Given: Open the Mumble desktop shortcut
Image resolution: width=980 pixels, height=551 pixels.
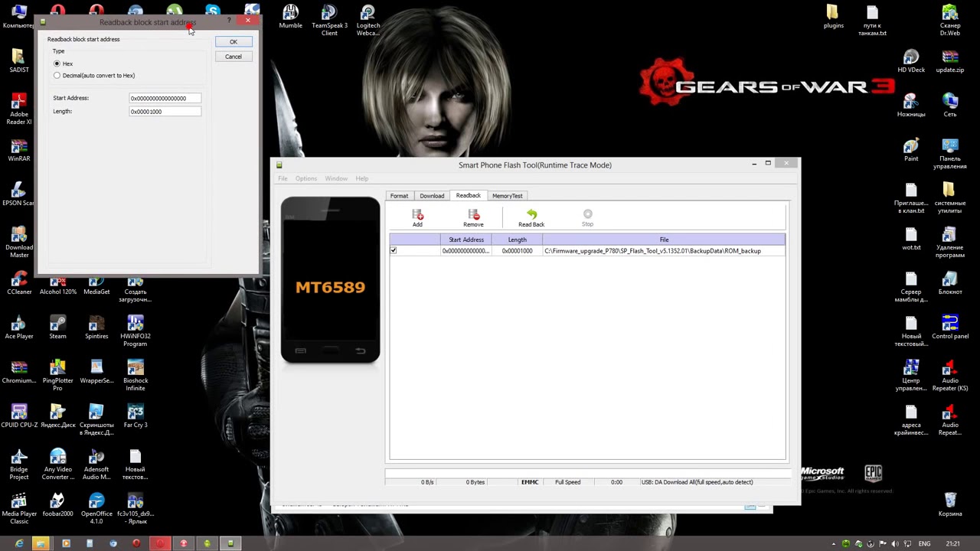Looking at the screenshot, I should pyautogui.click(x=290, y=17).
